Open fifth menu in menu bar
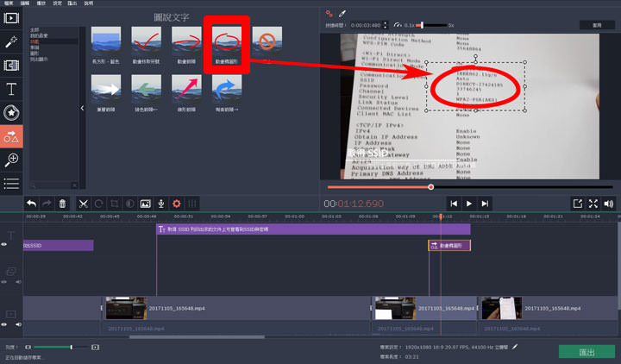The width and height of the screenshot is (621, 364). [x=72, y=3]
